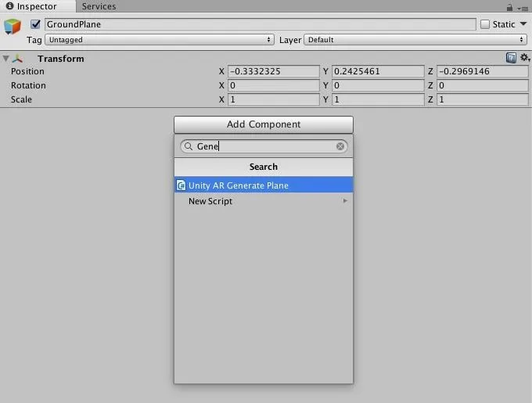Click the Position Z value field
Viewport: 532px width, 403px height.
click(x=482, y=71)
